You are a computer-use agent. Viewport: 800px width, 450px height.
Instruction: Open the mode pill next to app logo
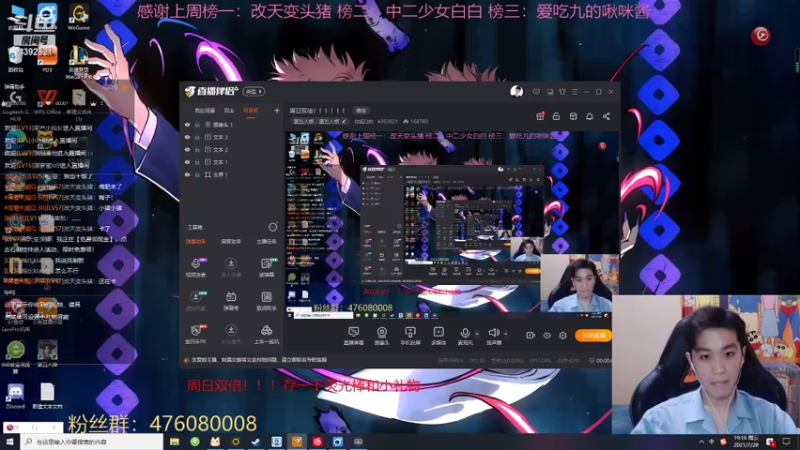(253, 91)
